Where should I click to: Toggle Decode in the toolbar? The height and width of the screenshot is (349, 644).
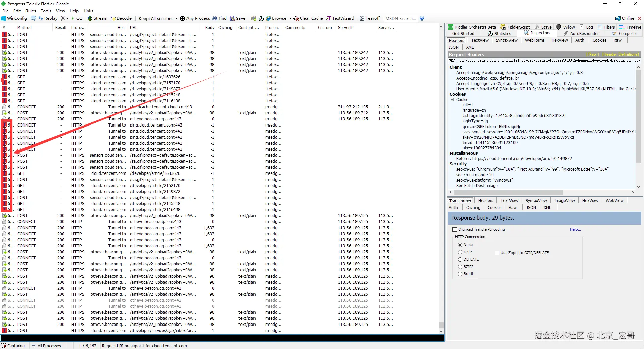coord(121,18)
